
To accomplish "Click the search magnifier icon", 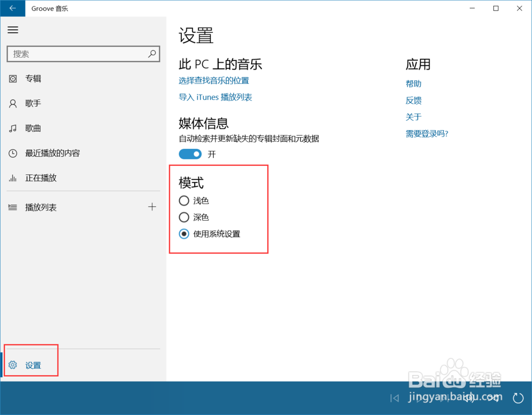I will coord(152,54).
